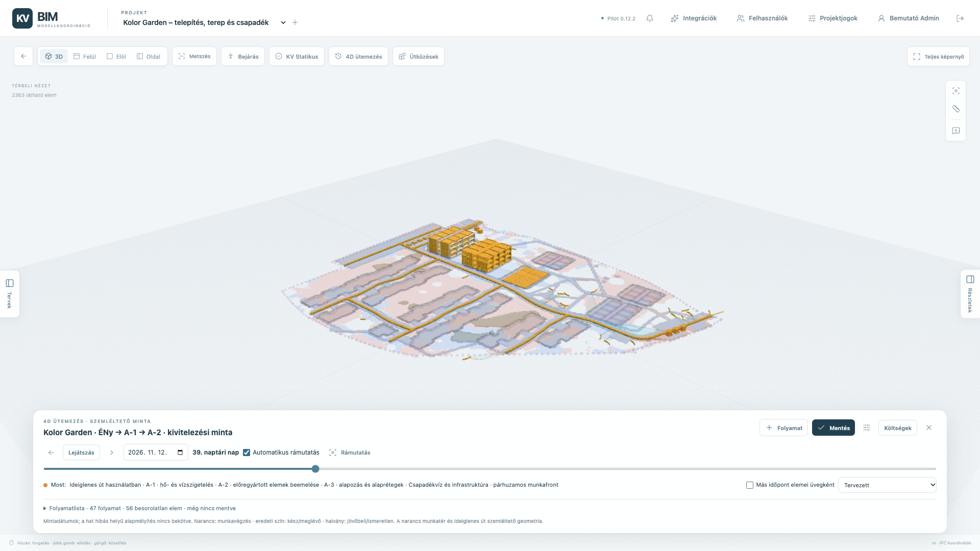This screenshot has width=980, height=551.
Task: Switch to Oldal side view
Action: pos(149,56)
